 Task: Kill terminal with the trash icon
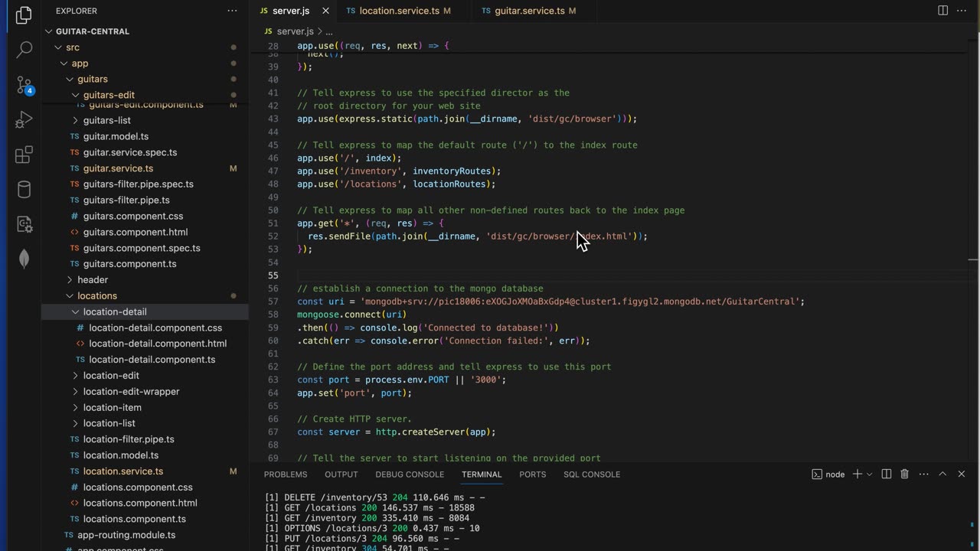[904, 474]
